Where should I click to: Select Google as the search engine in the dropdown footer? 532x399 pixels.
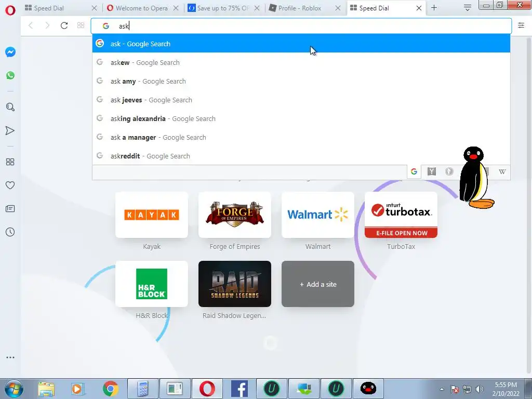point(414,171)
